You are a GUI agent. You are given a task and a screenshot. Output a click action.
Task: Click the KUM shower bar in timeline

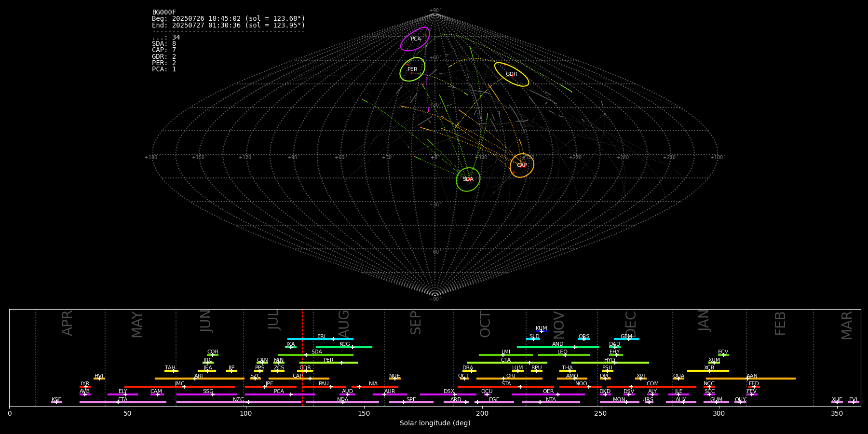(542, 331)
